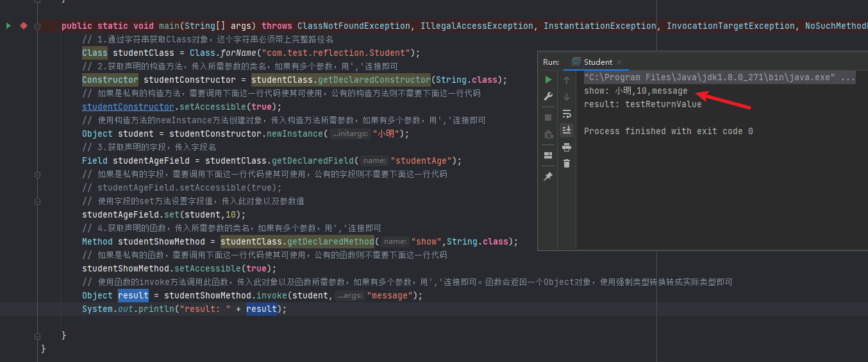Open run configuration wrench settings

pyautogui.click(x=548, y=96)
